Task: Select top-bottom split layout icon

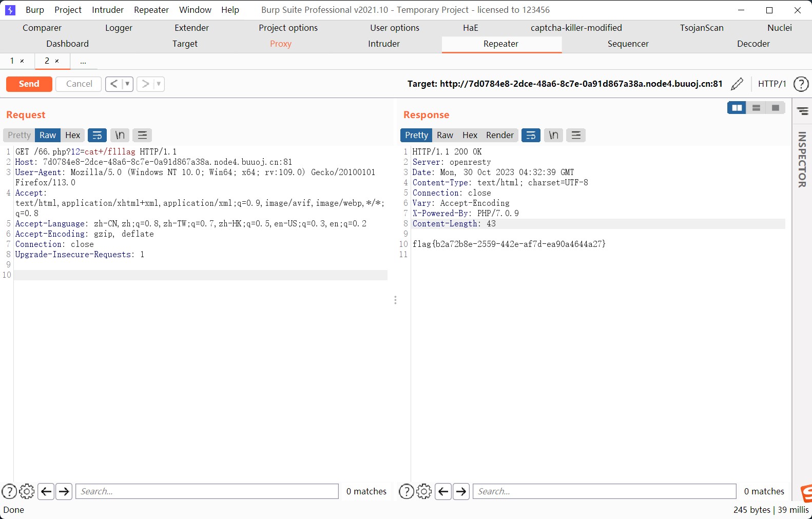Action: coord(756,108)
